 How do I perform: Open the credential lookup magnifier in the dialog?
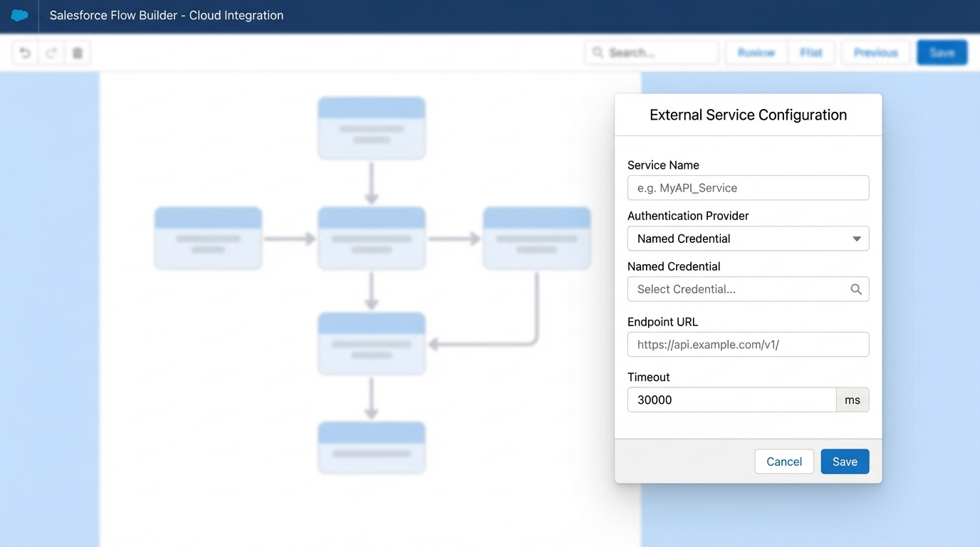coord(855,289)
